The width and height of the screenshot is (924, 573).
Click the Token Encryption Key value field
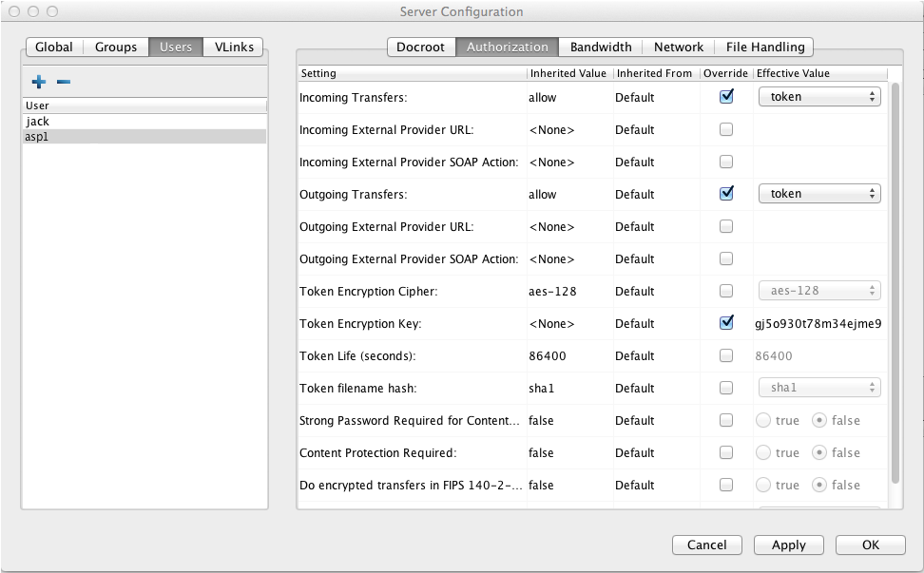tap(818, 323)
